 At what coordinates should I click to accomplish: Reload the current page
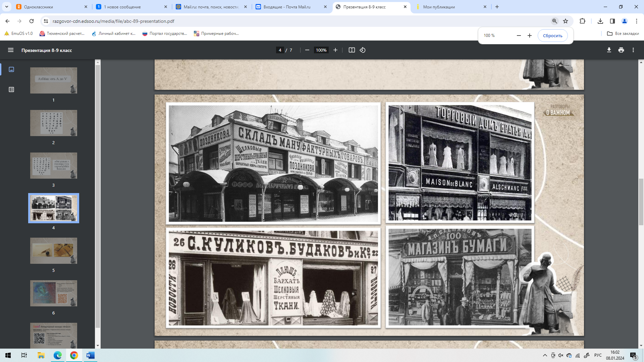click(32, 21)
